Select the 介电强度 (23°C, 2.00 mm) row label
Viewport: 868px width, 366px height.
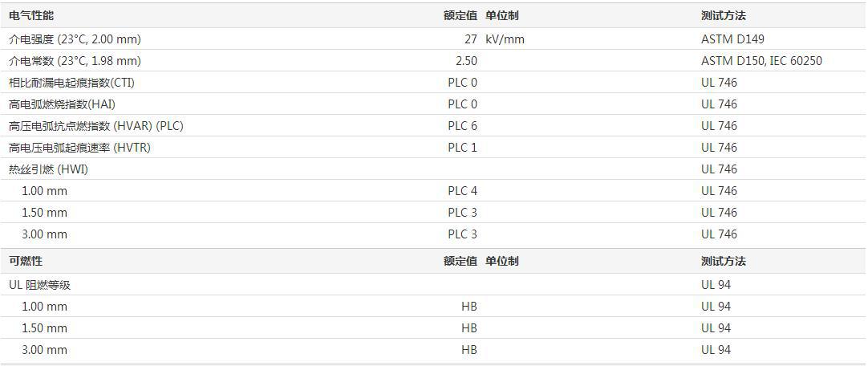coord(75,39)
